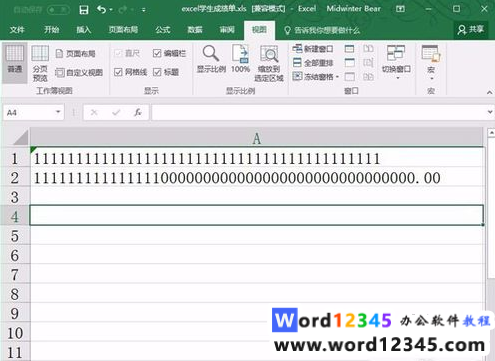Click the formula bar input area

tap(319, 113)
